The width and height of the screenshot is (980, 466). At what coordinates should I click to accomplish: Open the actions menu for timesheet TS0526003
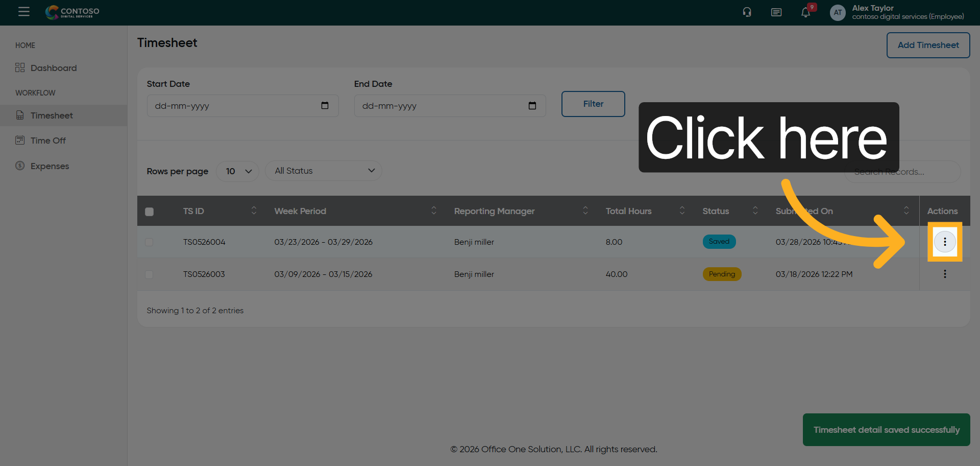945,274
